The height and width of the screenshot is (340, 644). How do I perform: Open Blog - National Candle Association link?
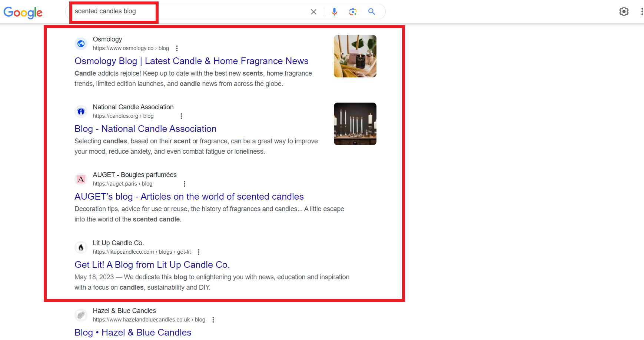point(146,129)
